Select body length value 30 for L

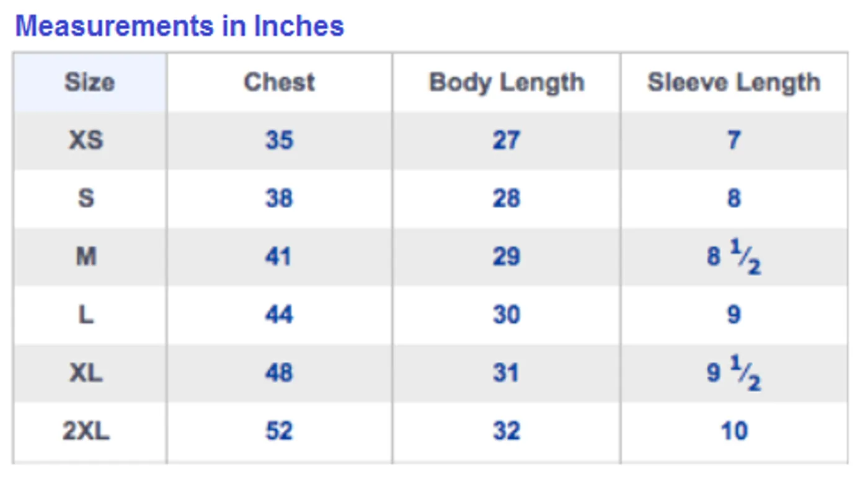[x=506, y=315]
